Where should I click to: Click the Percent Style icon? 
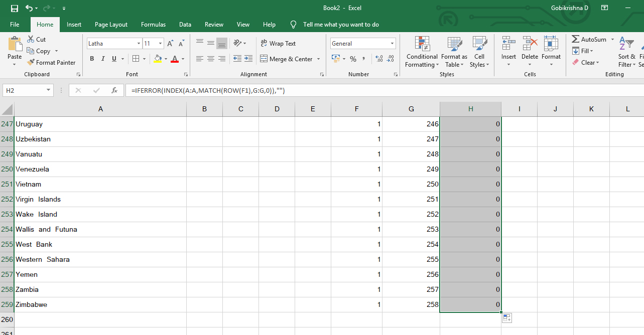(x=353, y=59)
